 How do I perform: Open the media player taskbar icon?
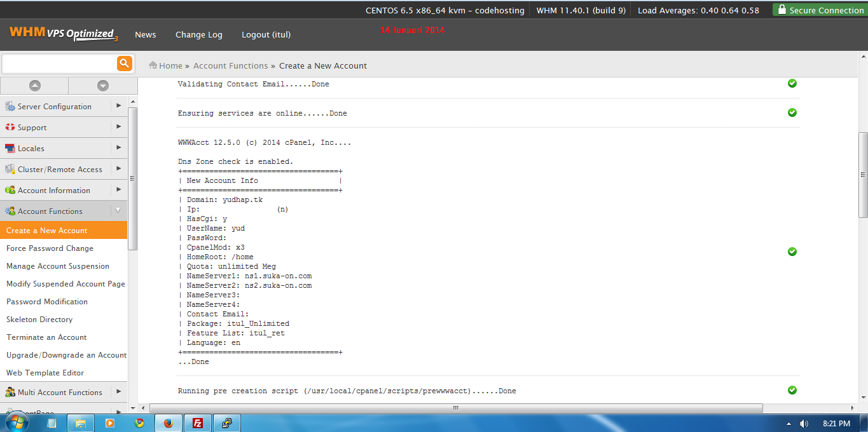coord(110,423)
